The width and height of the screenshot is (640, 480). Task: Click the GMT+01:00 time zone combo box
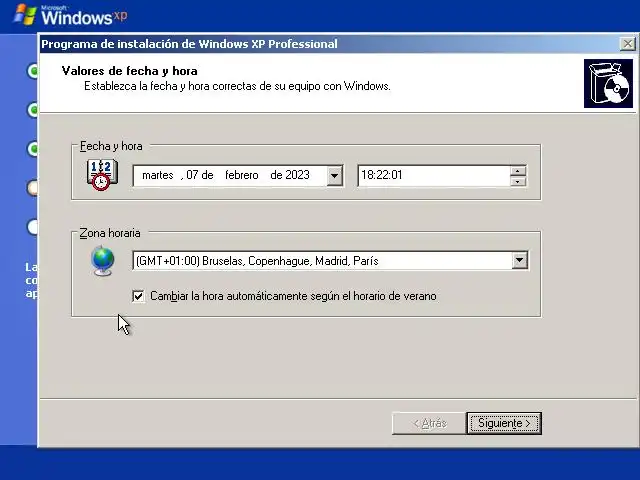tap(330, 260)
